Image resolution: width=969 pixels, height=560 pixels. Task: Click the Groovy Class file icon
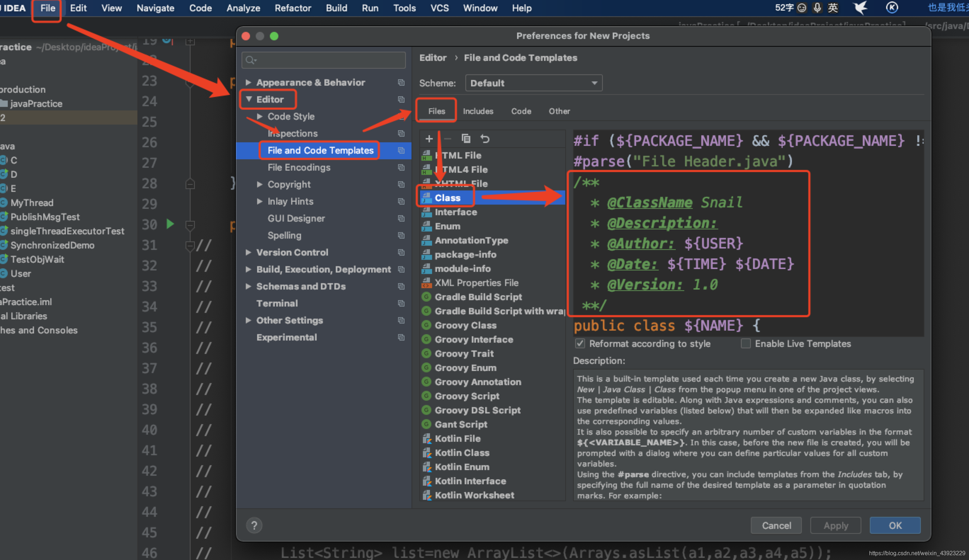pyautogui.click(x=426, y=325)
